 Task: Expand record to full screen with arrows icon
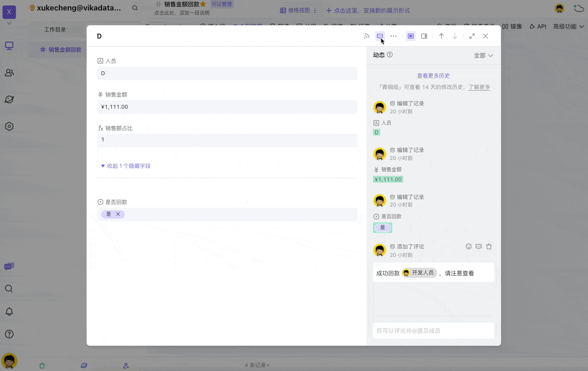pos(472,36)
